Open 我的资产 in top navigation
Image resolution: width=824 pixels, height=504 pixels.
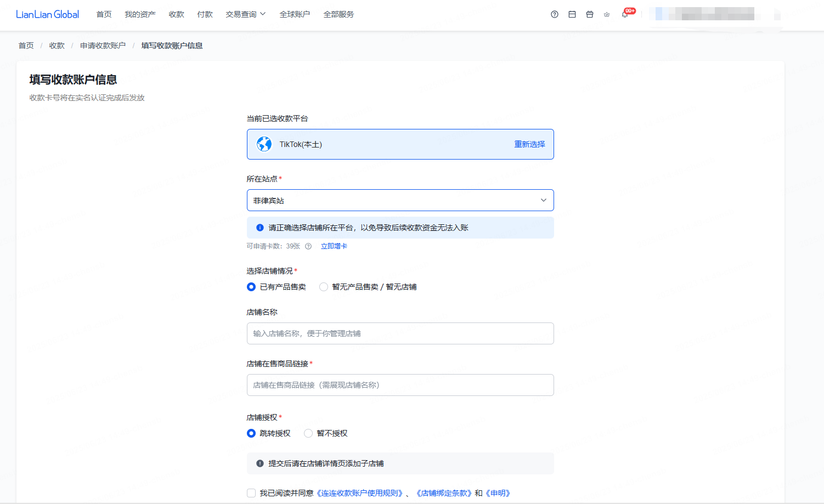point(140,14)
